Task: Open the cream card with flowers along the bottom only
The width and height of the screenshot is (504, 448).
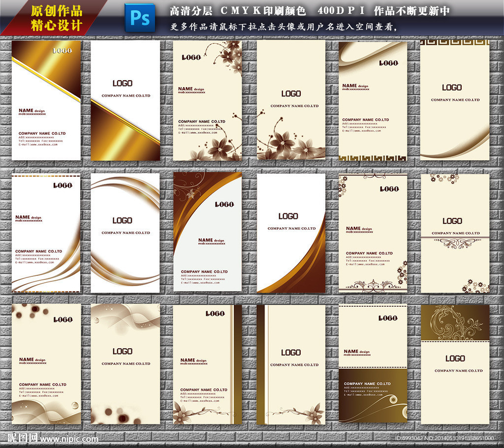Action: 291,100
